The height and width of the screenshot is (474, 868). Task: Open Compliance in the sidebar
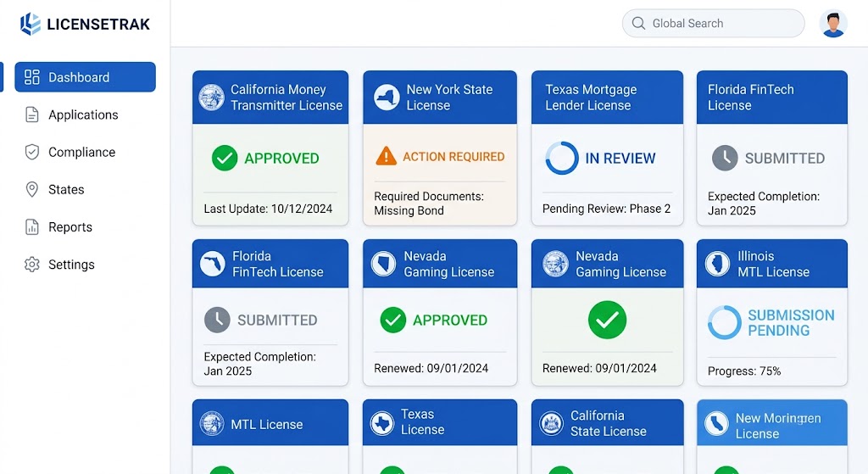pos(81,153)
